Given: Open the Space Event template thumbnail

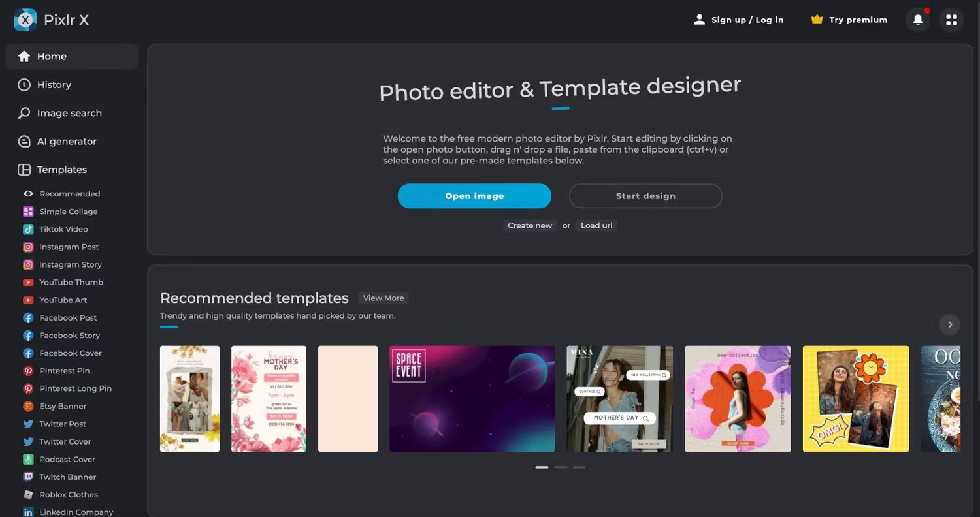Looking at the screenshot, I should [472, 399].
